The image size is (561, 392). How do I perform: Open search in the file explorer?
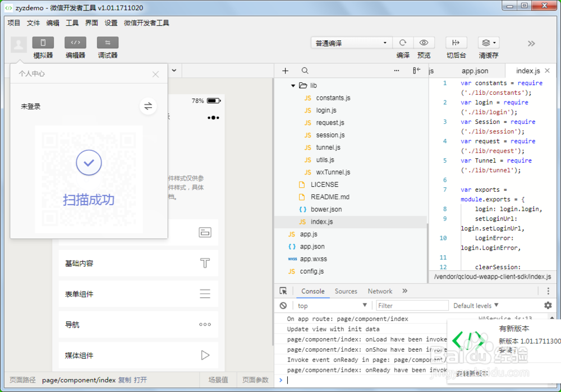click(304, 71)
